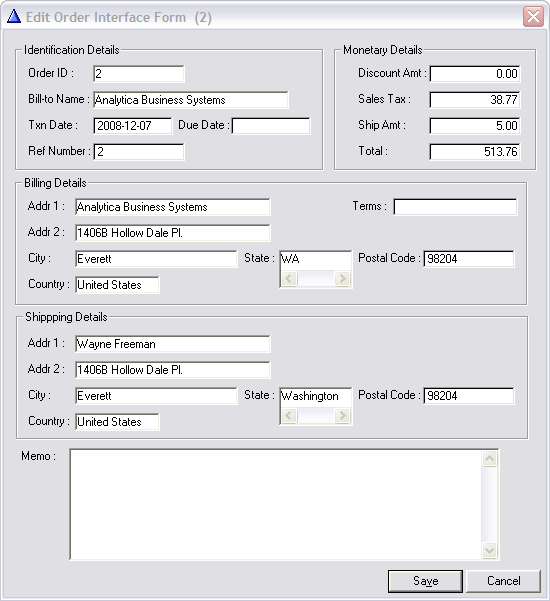Select Shipping Addr 1 field with Wayne Freeman

tap(173, 344)
